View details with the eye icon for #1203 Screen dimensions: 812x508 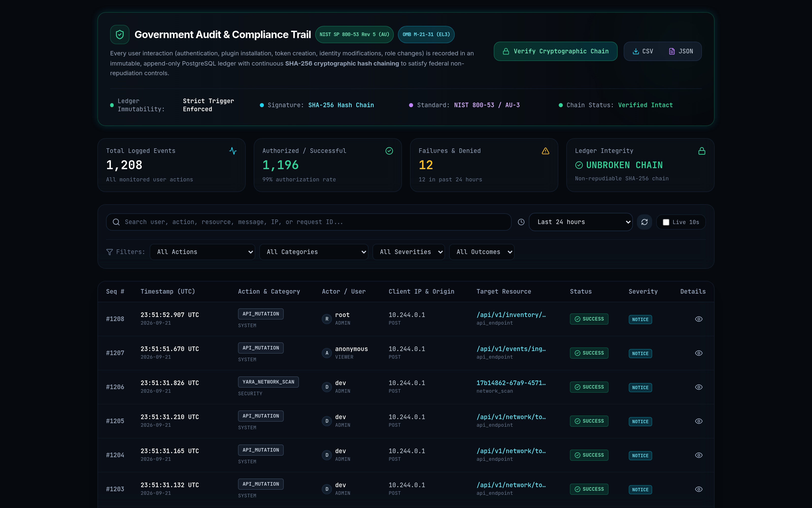[699, 489]
